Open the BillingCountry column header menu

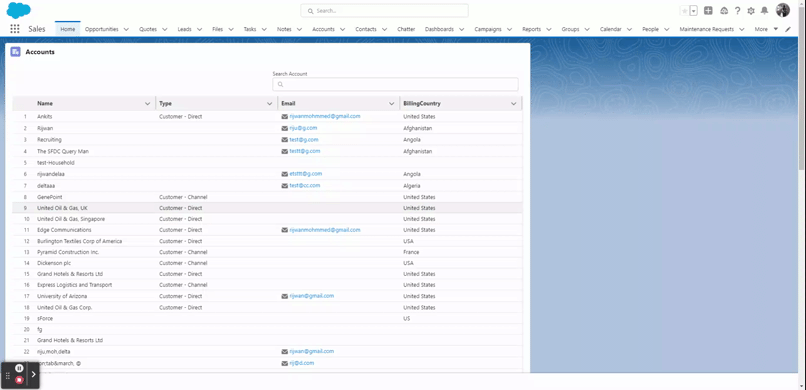tap(514, 104)
